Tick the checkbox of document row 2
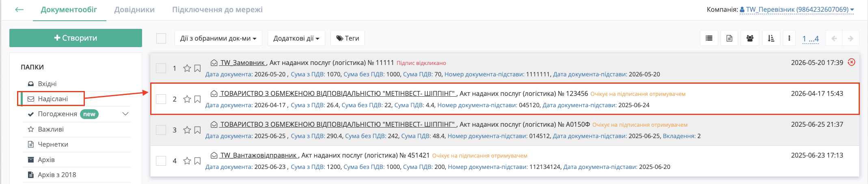Viewport: 868px width, 184px height. point(161,99)
